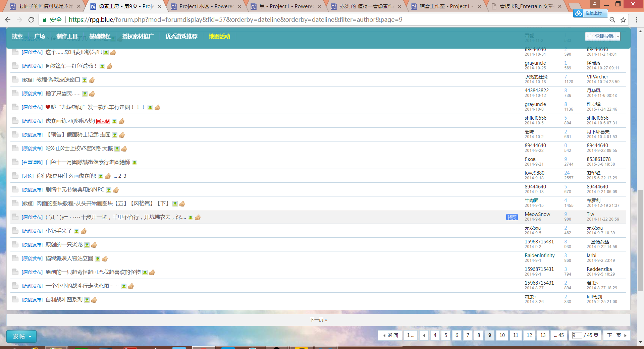Open the Chrome three-dot menu
This screenshot has height=349, width=644.
pyautogui.click(x=636, y=20)
